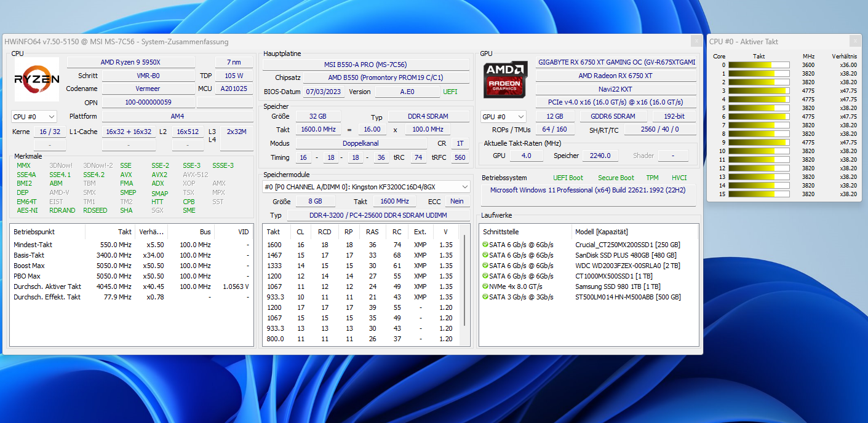The image size is (868, 423).
Task: Click the 32 GB memory size field
Action: [319, 117]
